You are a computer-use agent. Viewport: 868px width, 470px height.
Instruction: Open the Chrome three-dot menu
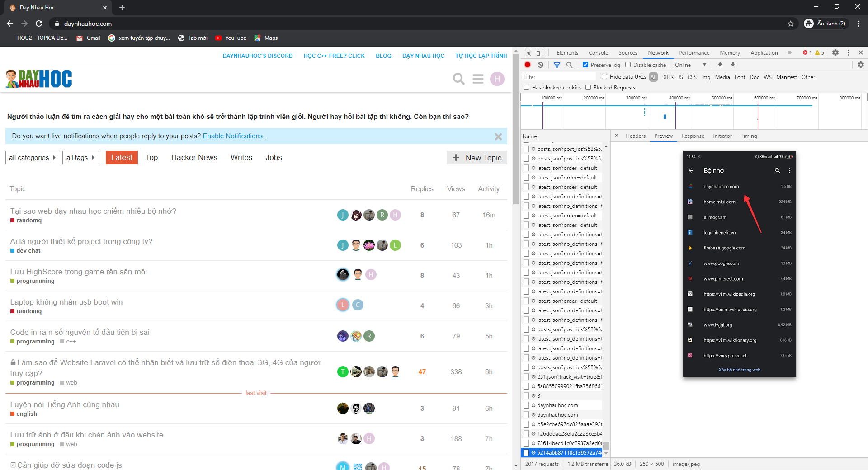click(x=858, y=23)
